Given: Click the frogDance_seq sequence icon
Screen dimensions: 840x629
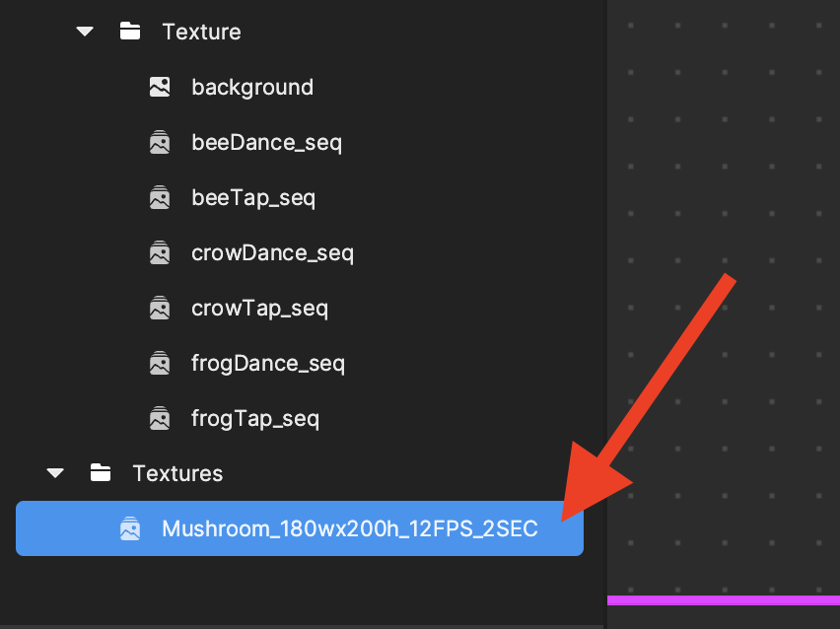Looking at the screenshot, I should click(x=159, y=363).
